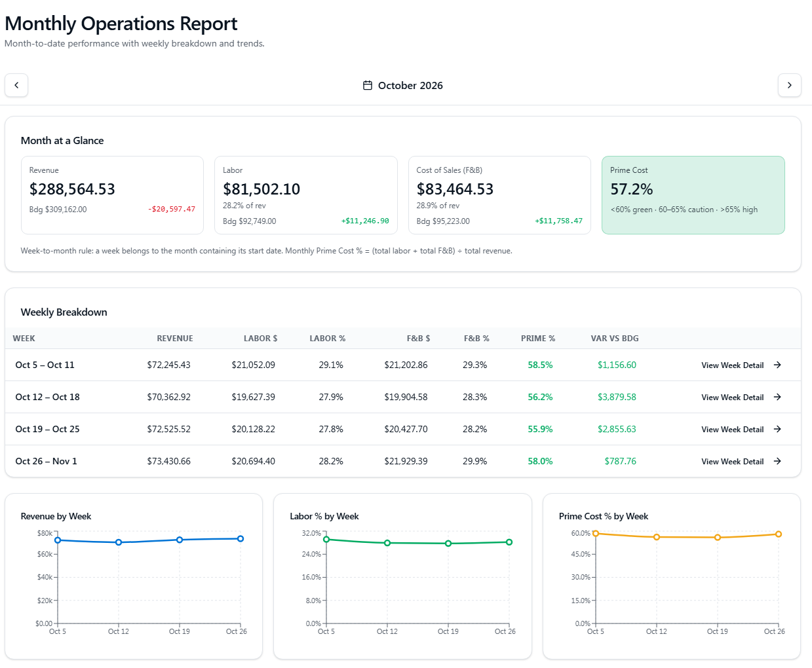Click arrow icon for Oct 5 – Oct 11 row
Viewport: 812px width, 668px height.
tap(777, 365)
